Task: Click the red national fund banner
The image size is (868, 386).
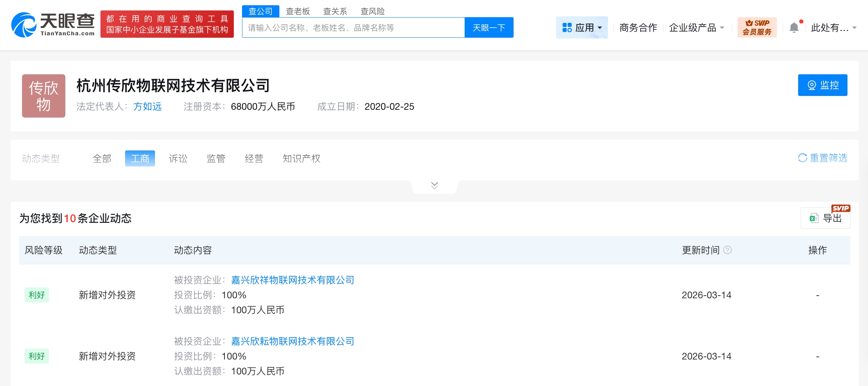Action: point(167,24)
